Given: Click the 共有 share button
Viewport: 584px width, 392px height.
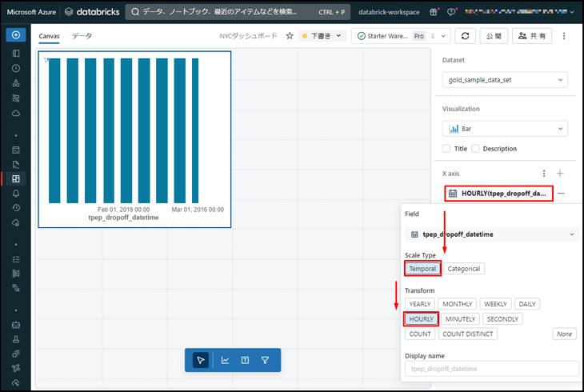Looking at the screenshot, I should (x=531, y=36).
